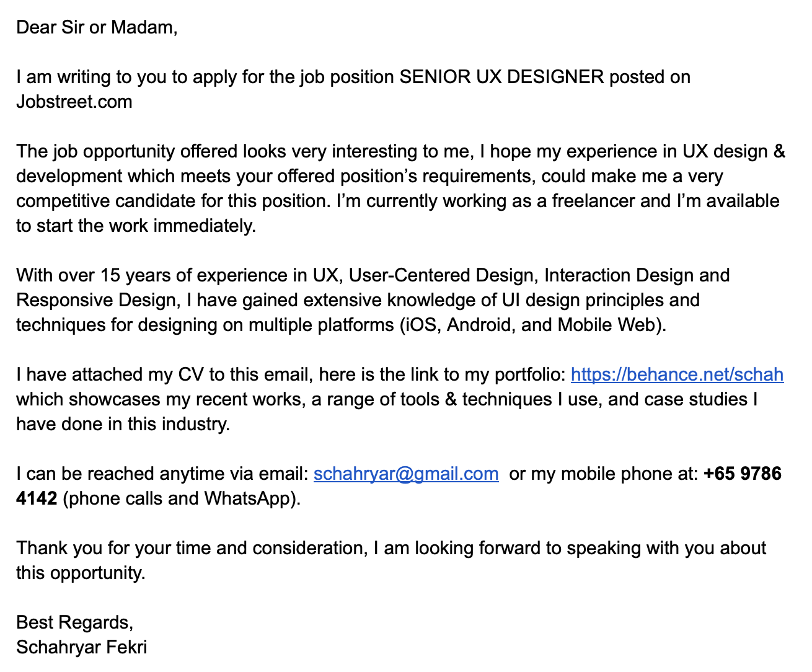Click the schahryar@gmail.com email link
812x672 pixels.
[406, 474]
